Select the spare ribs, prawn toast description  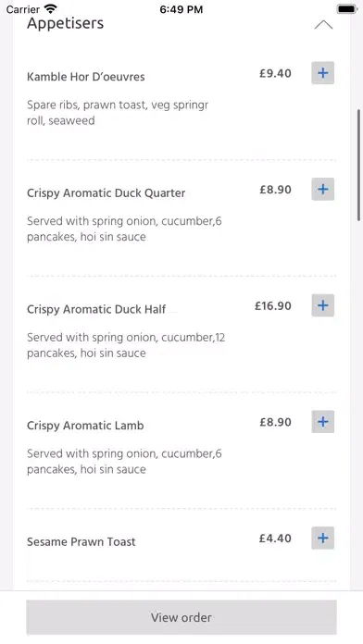pyautogui.click(x=118, y=113)
